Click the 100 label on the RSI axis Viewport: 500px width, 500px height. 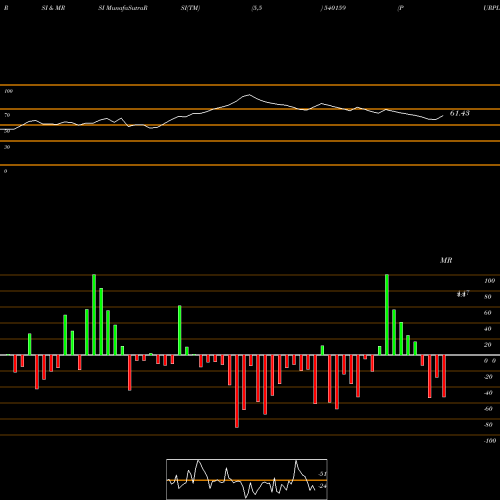click(9, 91)
